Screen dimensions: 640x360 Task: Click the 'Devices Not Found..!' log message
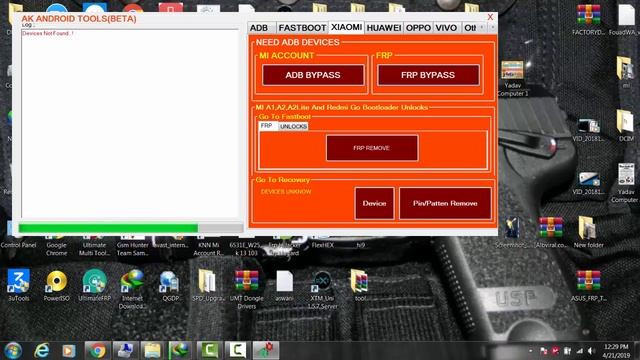[48, 33]
